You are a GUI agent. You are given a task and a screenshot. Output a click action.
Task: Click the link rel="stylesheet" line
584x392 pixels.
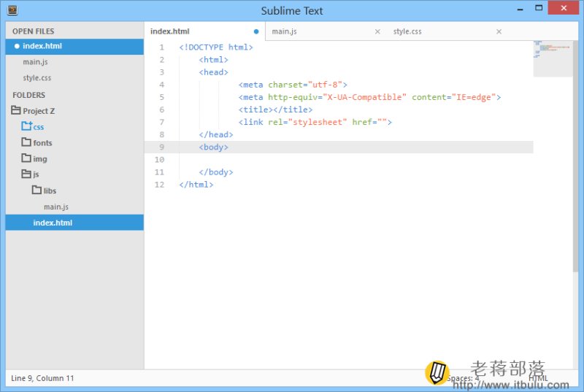[x=315, y=122]
